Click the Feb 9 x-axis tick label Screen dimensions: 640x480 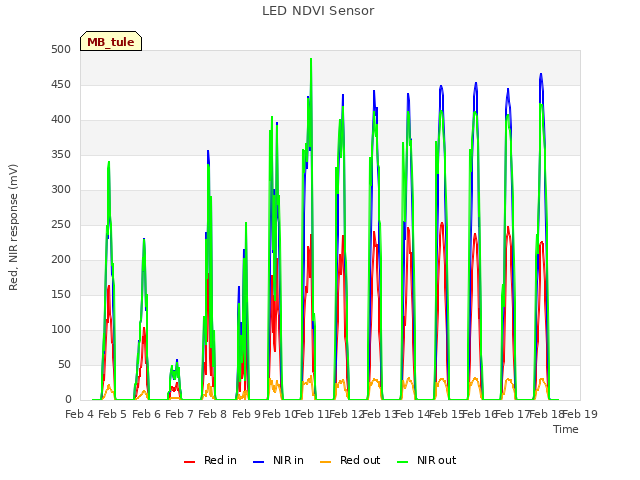pyautogui.click(x=246, y=414)
